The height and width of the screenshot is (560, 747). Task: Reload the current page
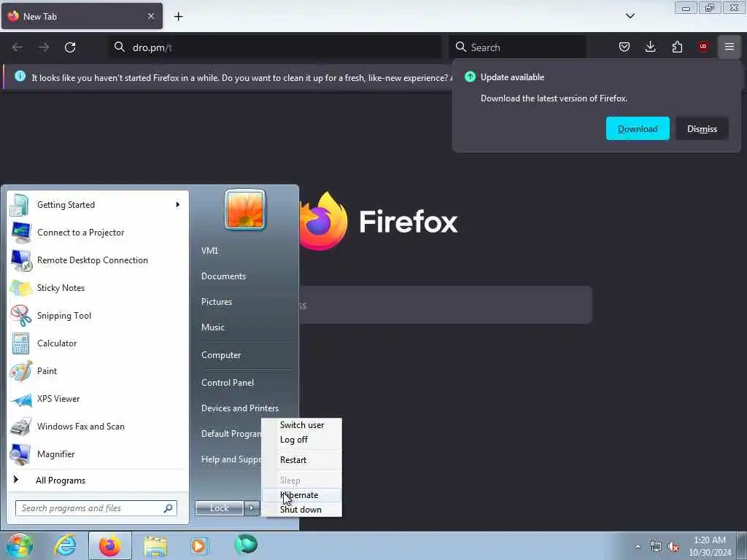click(x=70, y=47)
